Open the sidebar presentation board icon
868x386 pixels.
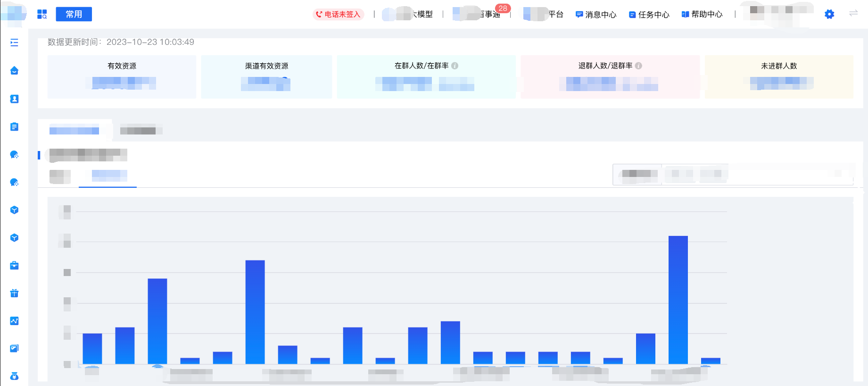point(14,348)
